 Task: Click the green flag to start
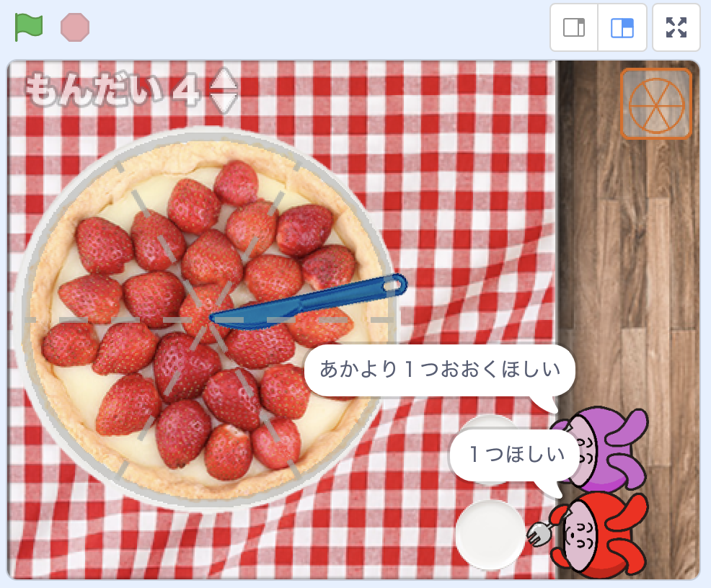(29, 27)
